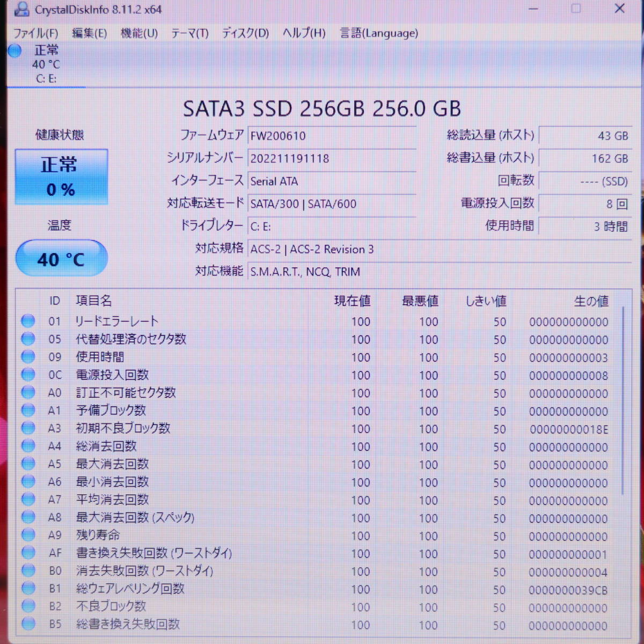
Task: Click the status orb for ID B5 総書き換え失敗回数
Action: [x=28, y=624]
